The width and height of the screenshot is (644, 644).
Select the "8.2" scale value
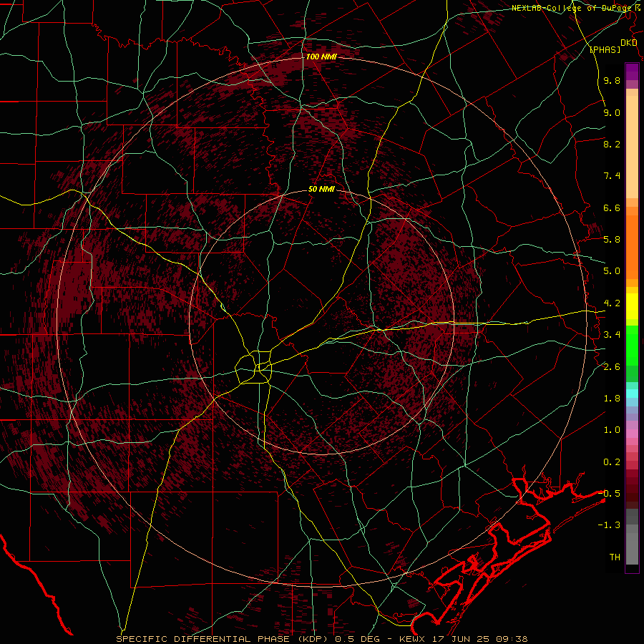(612, 144)
